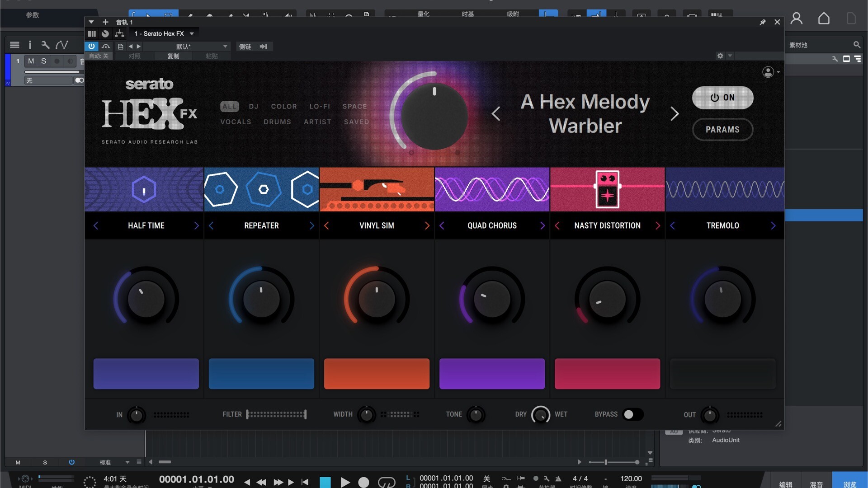Toggle the QUAD CHORUS purple effect pad
Image resolution: width=868 pixels, height=488 pixels.
492,374
